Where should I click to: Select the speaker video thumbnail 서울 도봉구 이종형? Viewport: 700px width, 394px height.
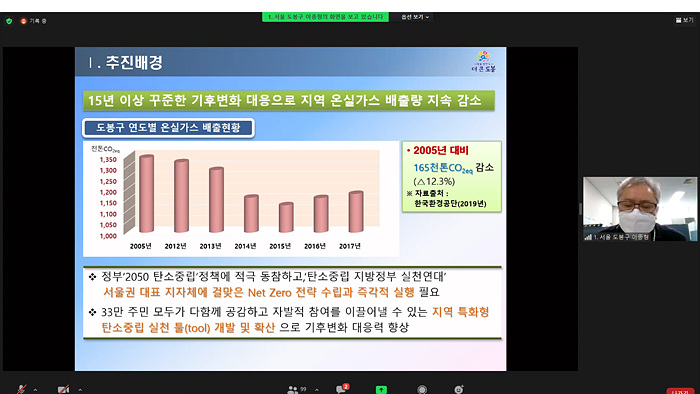point(640,209)
